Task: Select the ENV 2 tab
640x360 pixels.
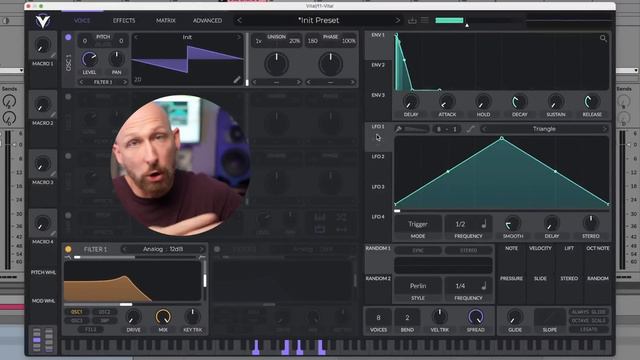Action: tap(378, 65)
